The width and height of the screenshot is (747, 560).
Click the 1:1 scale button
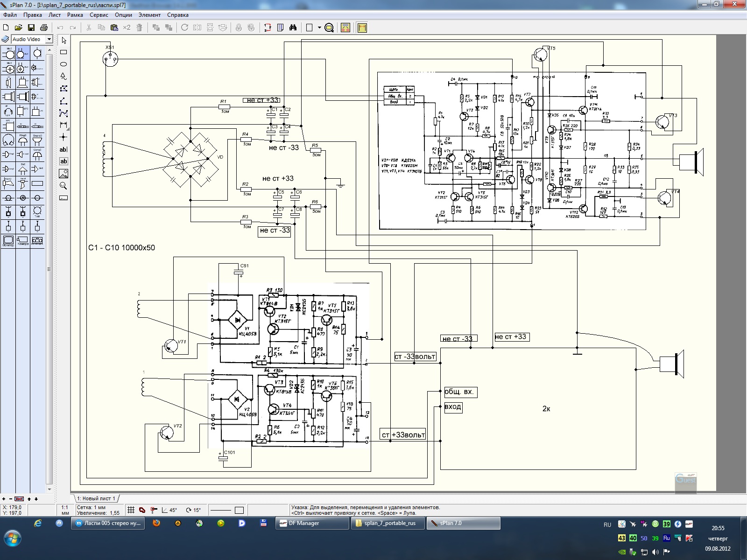pos(65,510)
